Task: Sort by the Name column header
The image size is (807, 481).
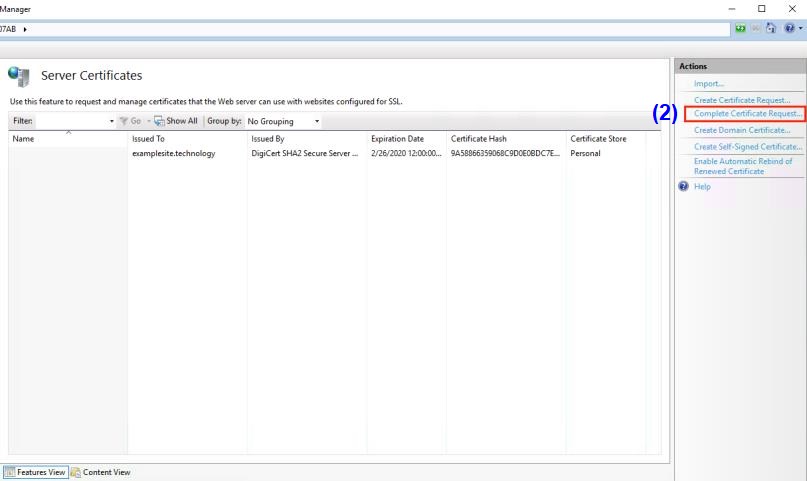Action: (x=67, y=139)
